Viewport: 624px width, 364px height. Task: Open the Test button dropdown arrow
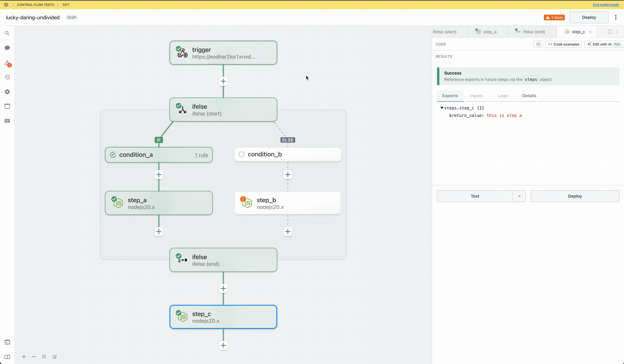click(519, 196)
